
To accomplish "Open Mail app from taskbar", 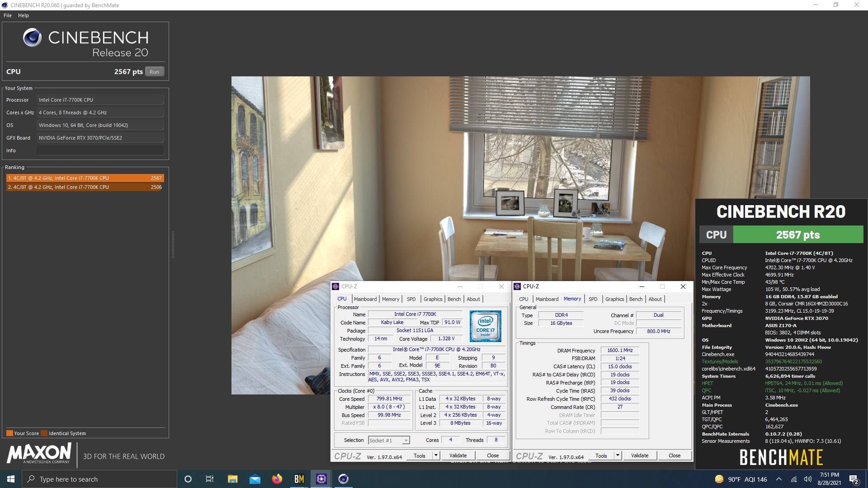I will 255,479.
